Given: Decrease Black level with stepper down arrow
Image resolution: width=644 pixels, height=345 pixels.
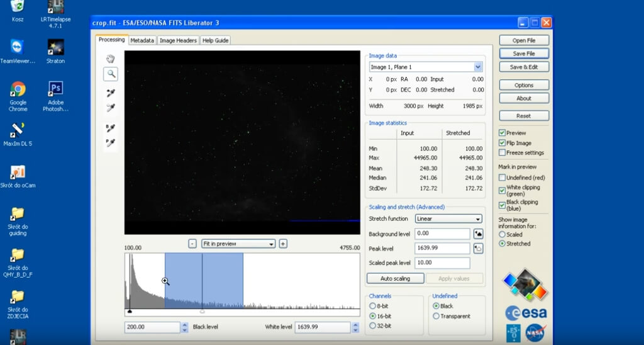Looking at the screenshot, I should [x=184, y=330].
